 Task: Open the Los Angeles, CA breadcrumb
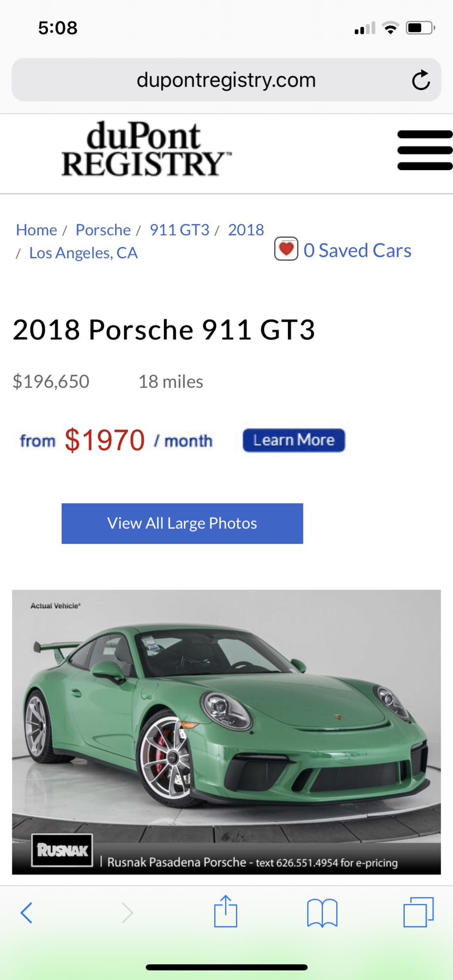(83, 253)
